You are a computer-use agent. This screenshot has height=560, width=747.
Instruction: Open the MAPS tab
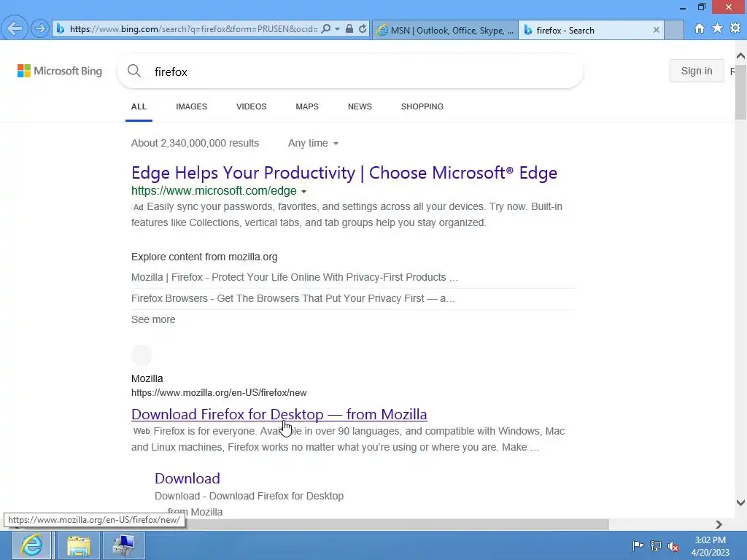(307, 106)
